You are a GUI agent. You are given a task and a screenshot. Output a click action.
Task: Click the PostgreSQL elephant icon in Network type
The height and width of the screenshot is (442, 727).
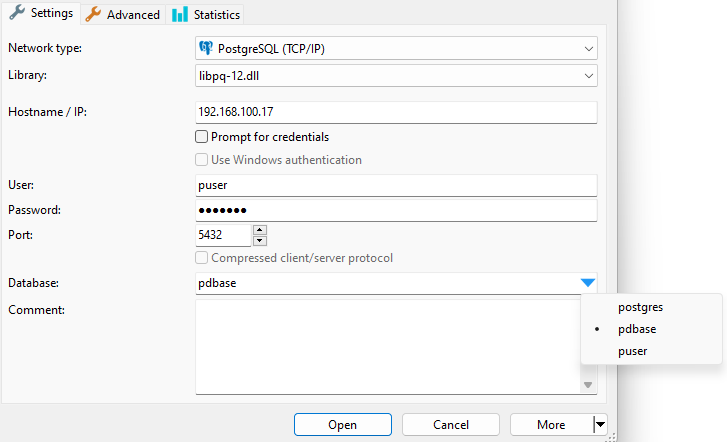tap(205, 48)
